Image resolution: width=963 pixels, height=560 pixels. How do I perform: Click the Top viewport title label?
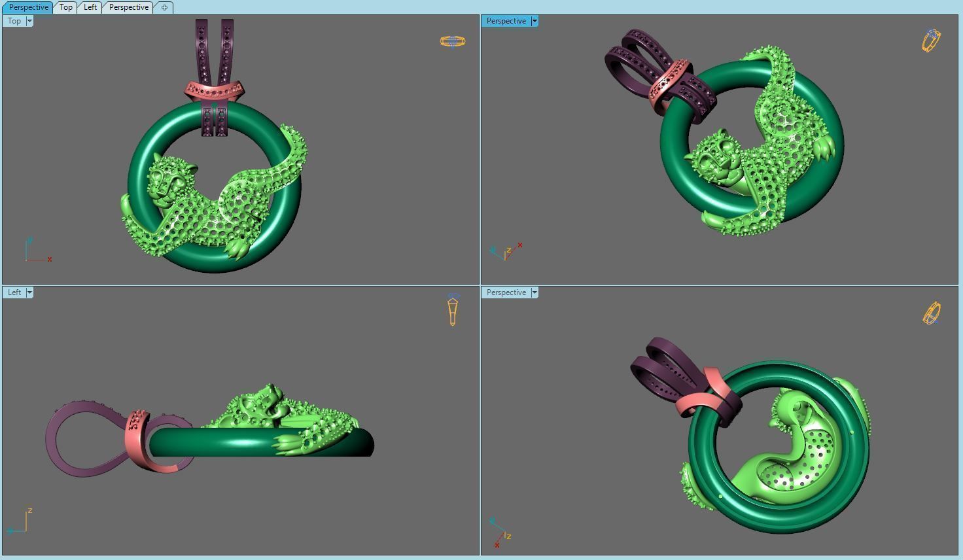pos(14,21)
